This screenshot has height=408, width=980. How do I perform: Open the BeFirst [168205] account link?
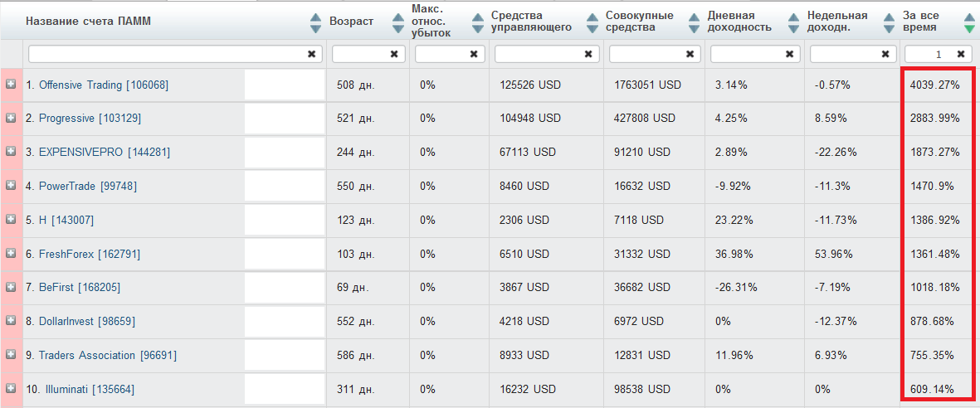click(x=80, y=288)
